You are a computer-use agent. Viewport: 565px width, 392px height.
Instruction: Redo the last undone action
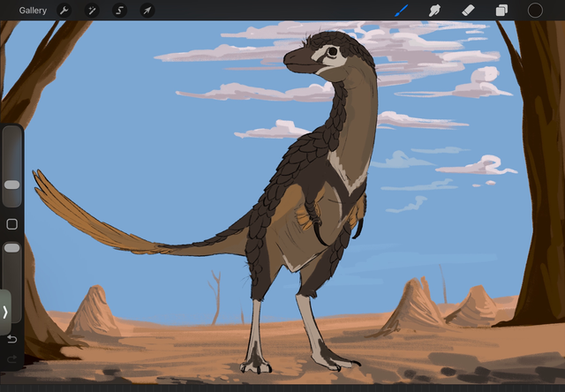(11, 358)
